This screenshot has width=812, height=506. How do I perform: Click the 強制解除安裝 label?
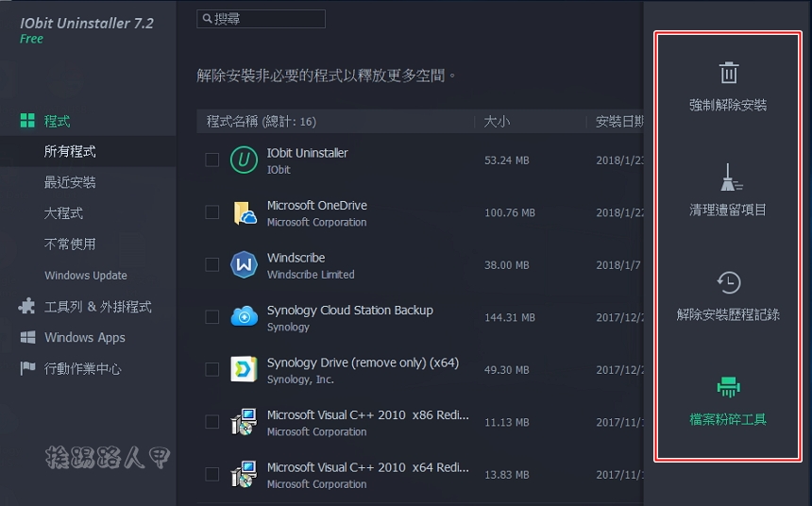[728, 105]
